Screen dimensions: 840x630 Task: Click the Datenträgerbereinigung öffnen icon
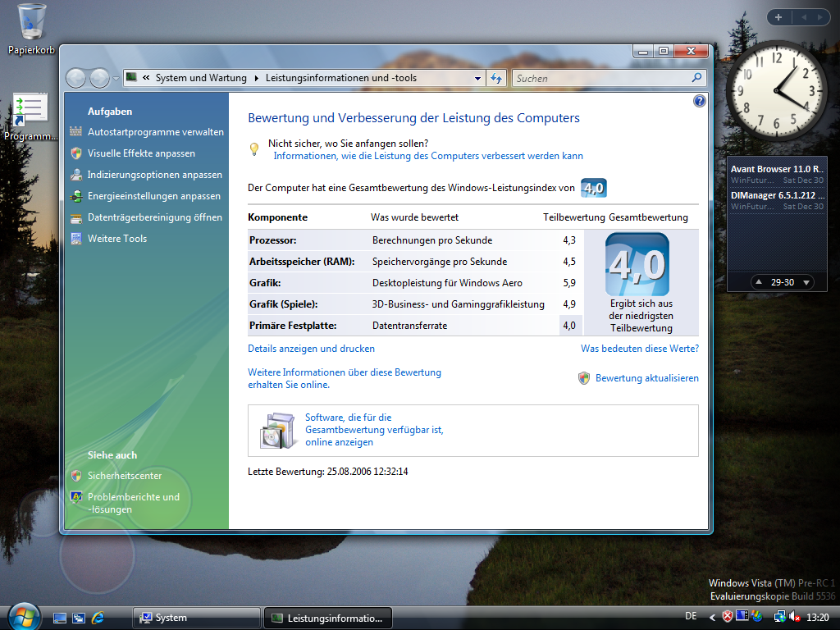click(x=76, y=217)
